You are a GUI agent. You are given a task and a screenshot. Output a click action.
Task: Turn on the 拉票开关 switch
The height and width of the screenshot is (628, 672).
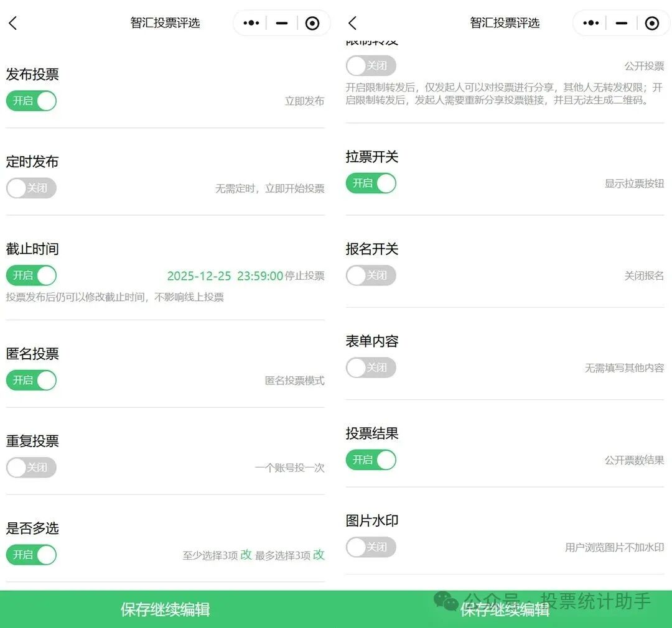point(370,183)
